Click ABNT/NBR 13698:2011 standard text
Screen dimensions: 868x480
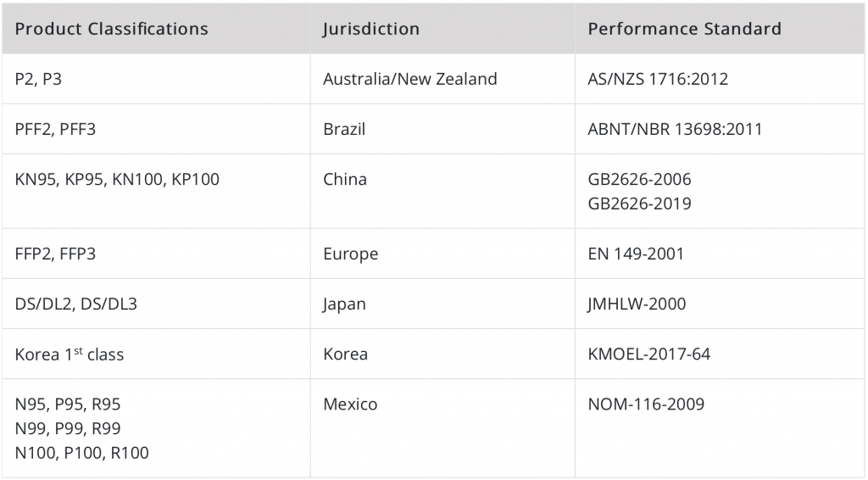pos(675,129)
